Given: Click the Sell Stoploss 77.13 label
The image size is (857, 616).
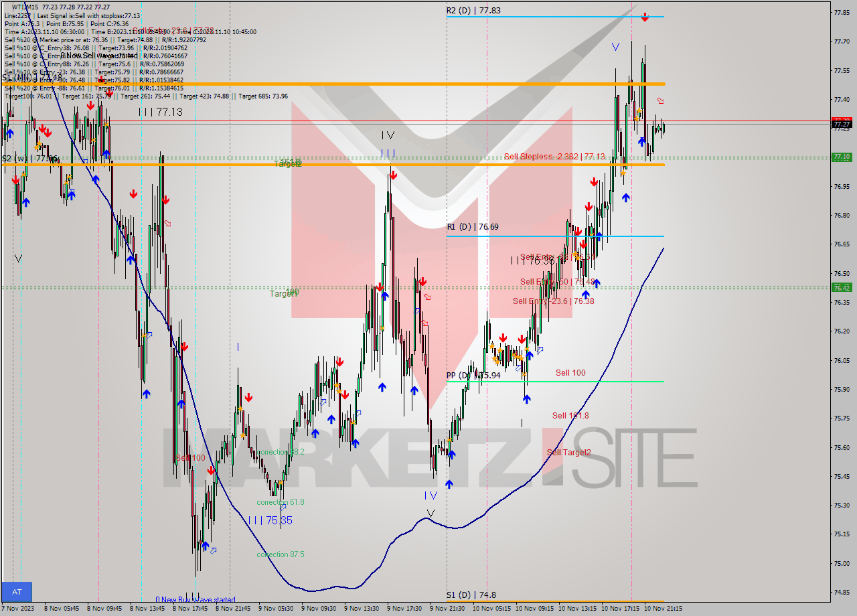Looking at the screenshot, I should click(554, 156).
